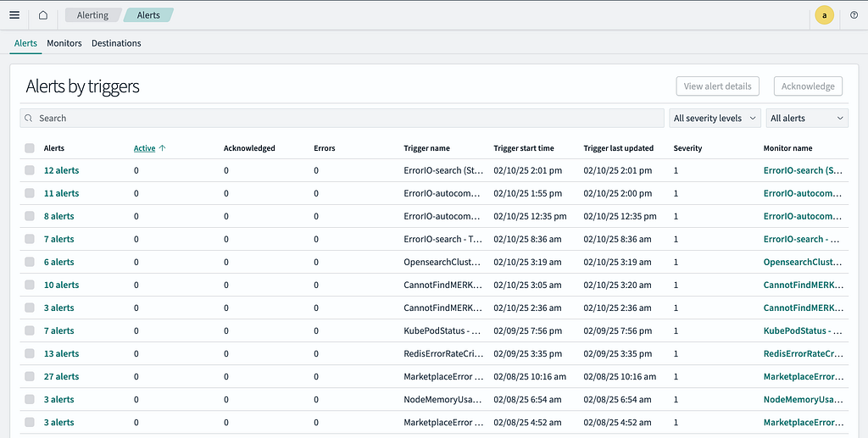Sort by the Acknowledged column header
Image resolution: width=868 pixels, height=438 pixels.
tap(249, 148)
